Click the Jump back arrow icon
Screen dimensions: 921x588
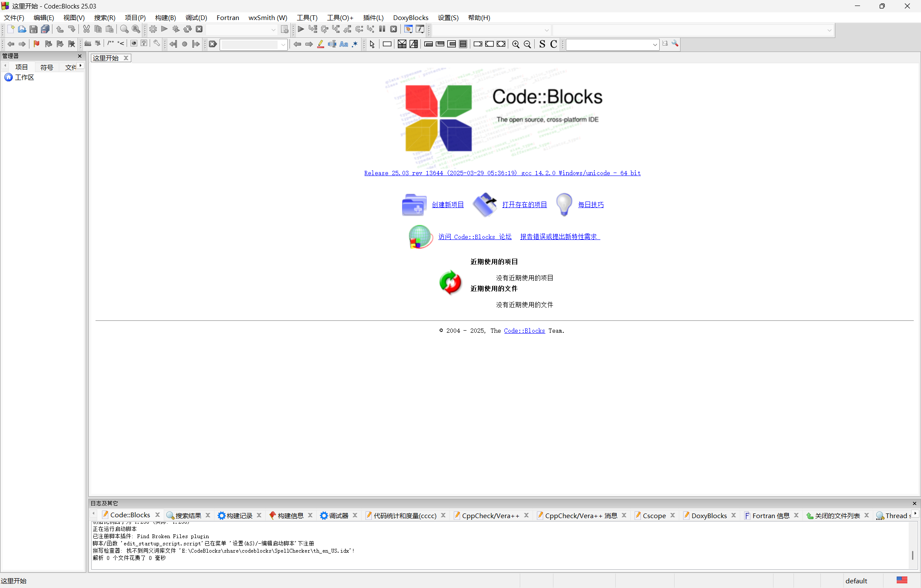[x=11, y=44]
